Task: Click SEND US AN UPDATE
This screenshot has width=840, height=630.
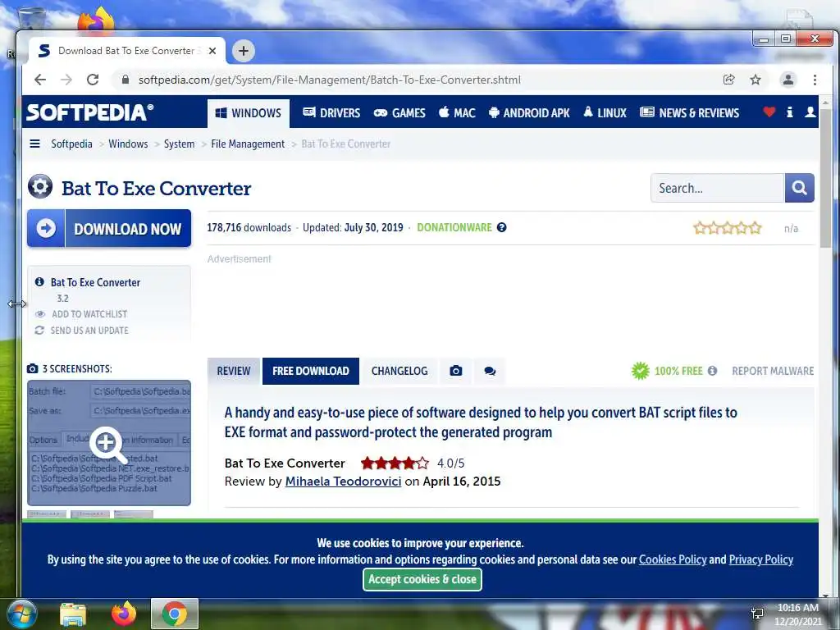Action: [x=89, y=331]
